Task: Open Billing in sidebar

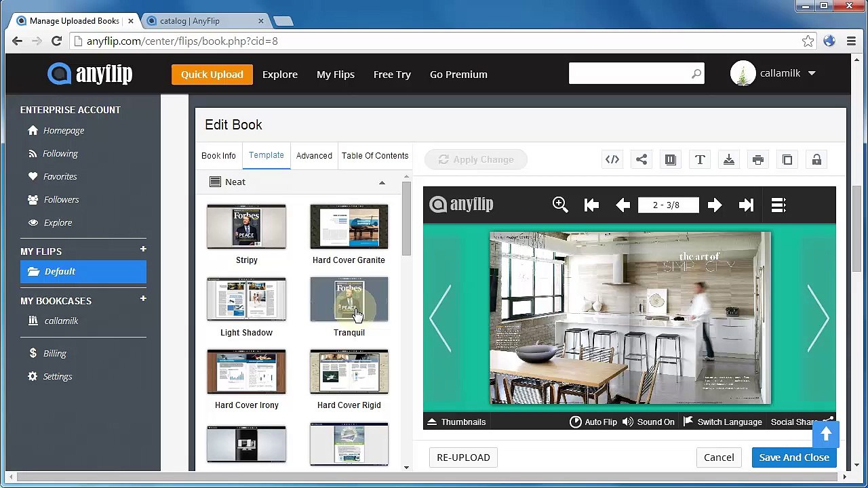Action: 47,353
